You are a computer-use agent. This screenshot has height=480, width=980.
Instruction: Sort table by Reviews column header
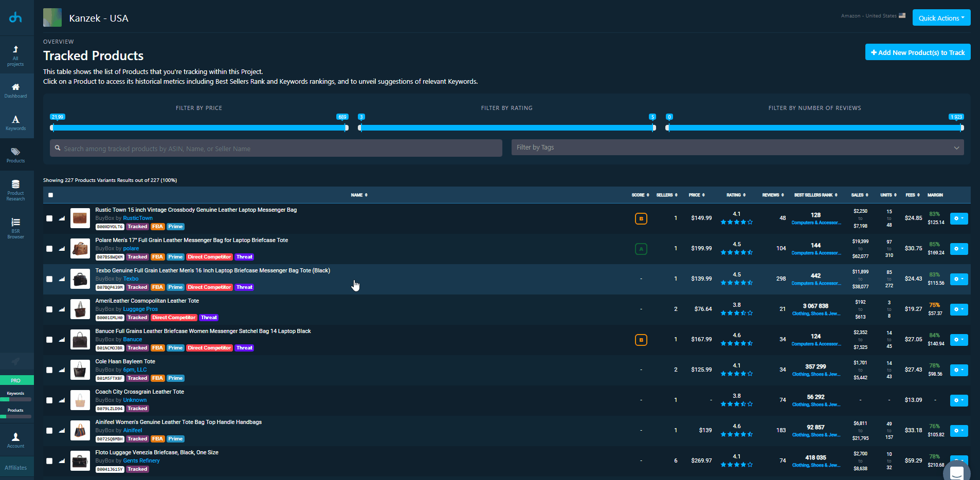click(x=773, y=195)
